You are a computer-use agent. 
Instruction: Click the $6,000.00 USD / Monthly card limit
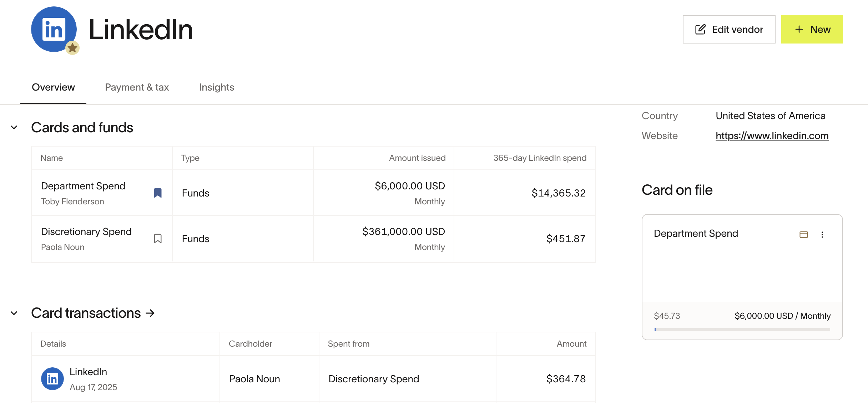tap(783, 316)
